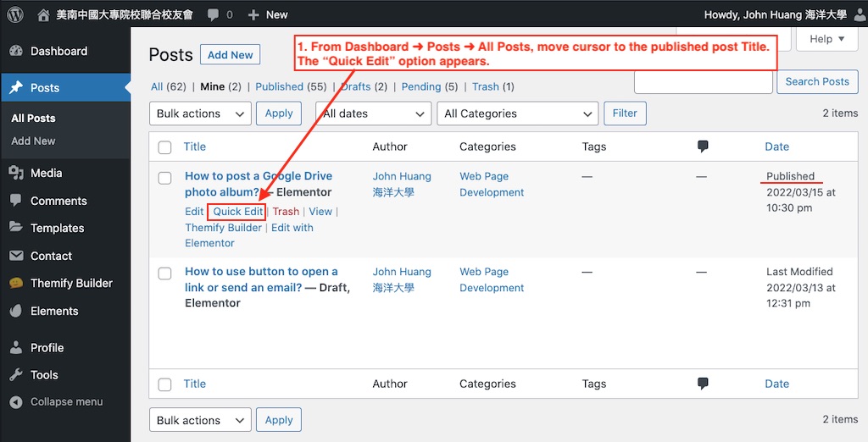Click the Comments sidebar icon
Viewport: 868px width, 442px height.
16,201
